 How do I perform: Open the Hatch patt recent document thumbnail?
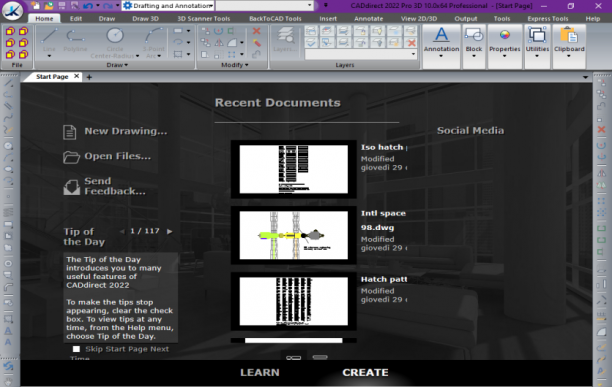[x=294, y=301]
